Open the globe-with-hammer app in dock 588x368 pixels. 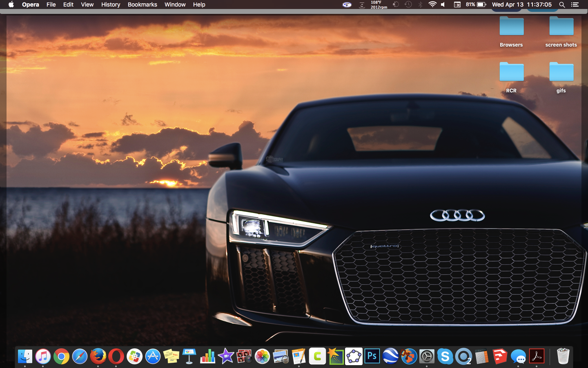click(408, 357)
